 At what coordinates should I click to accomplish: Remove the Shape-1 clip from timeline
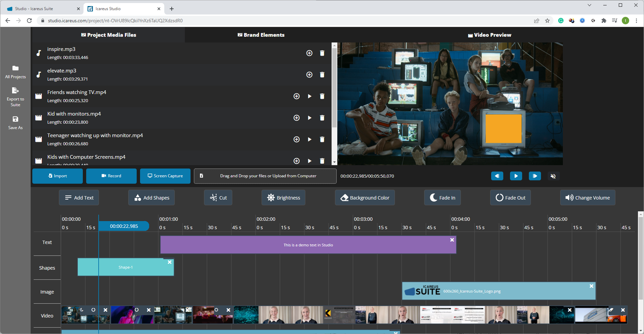point(170,262)
